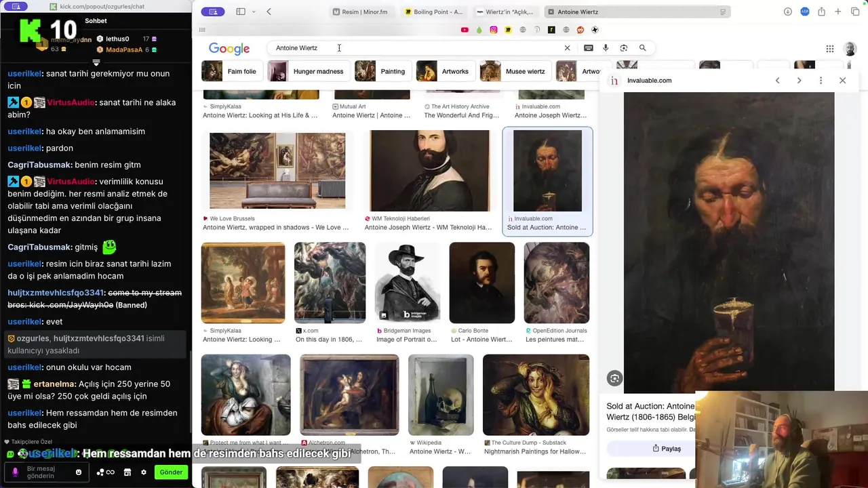This screenshot has height=488, width=868.
Task: Open the browser downloads button
Action: 788,12
